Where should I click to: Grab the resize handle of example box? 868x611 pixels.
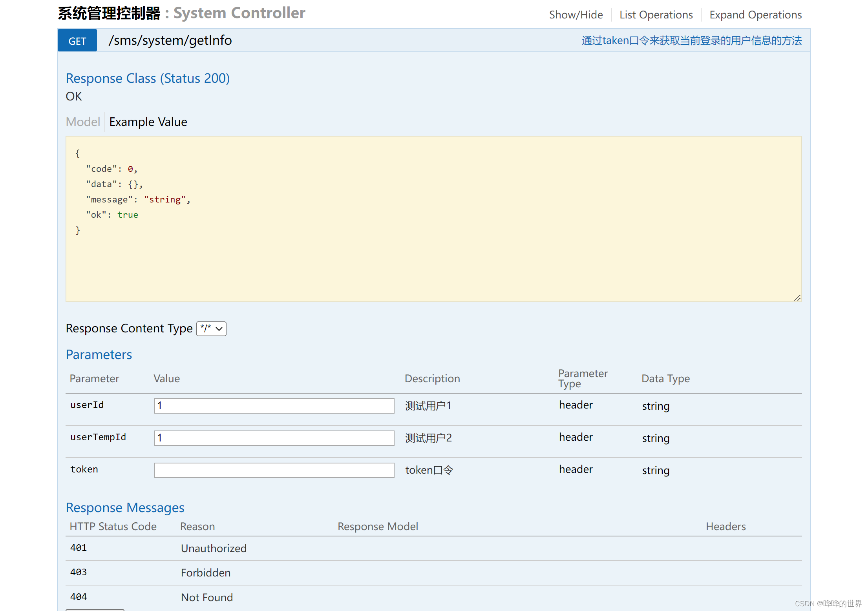(797, 298)
